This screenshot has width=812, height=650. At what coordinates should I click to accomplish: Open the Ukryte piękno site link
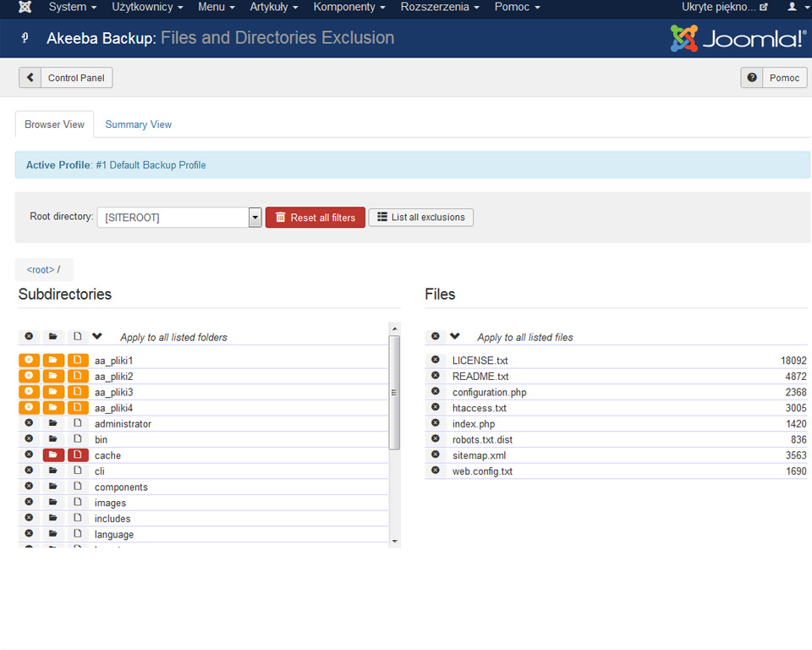coord(725,7)
